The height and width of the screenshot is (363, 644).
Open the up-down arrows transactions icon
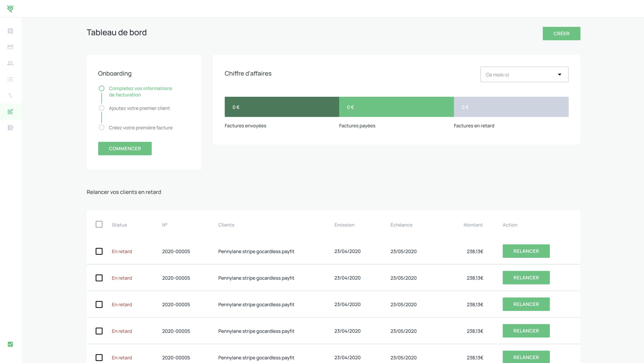10,95
